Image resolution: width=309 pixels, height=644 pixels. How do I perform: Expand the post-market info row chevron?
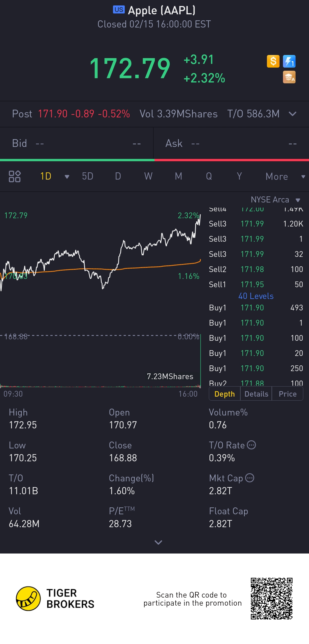292,114
